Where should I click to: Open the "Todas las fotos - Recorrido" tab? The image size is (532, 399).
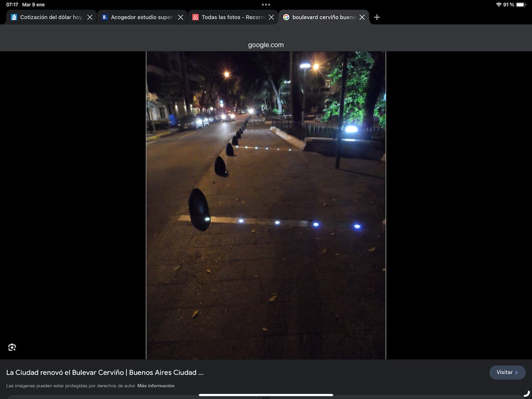click(x=233, y=17)
